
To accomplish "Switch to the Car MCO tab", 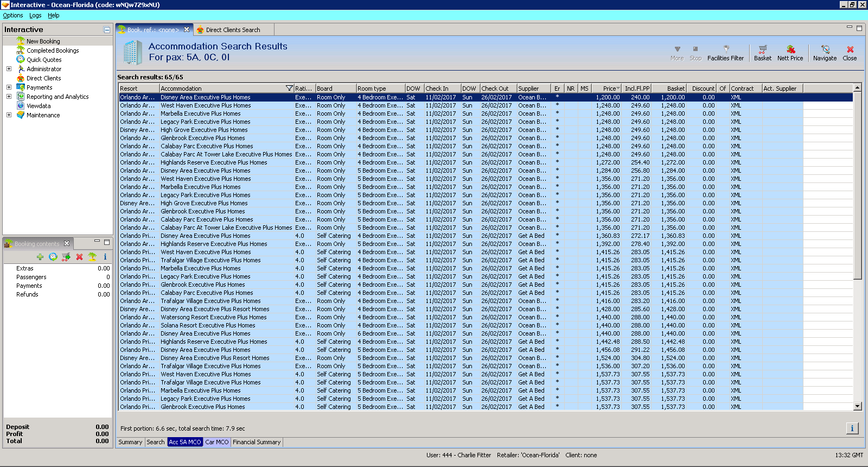I will [x=217, y=442].
